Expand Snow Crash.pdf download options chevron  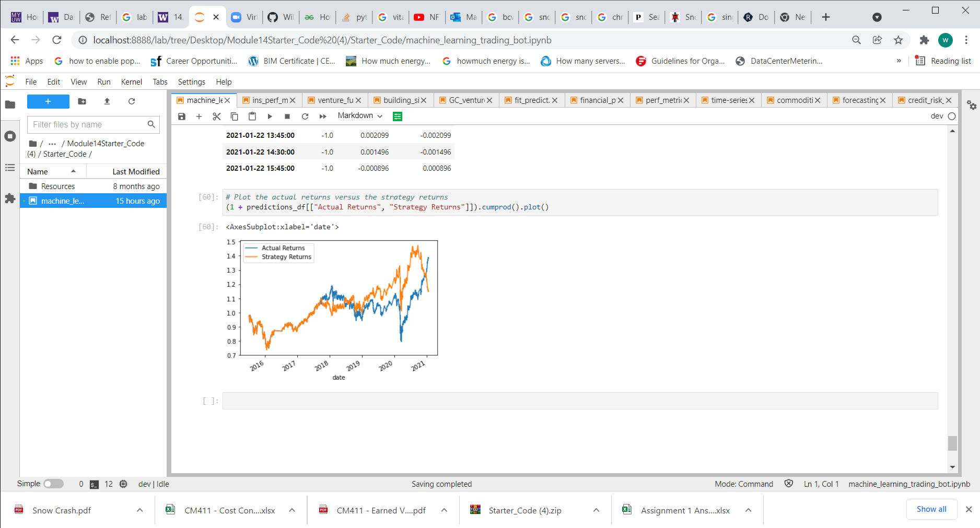139,510
